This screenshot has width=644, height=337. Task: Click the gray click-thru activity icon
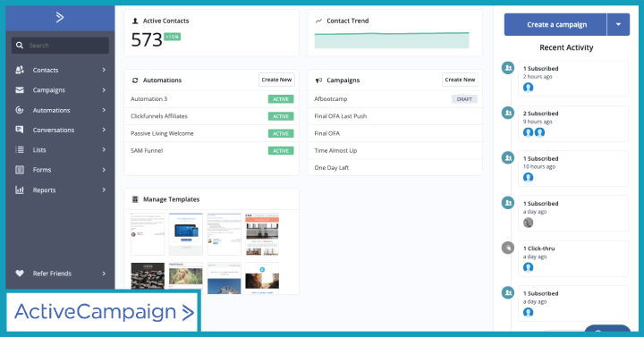click(x=508, y=248)
